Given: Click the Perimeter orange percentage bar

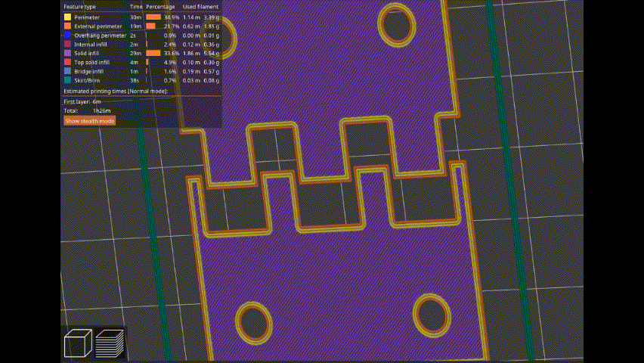Looking at the screenshot, I should coord(153,17).
